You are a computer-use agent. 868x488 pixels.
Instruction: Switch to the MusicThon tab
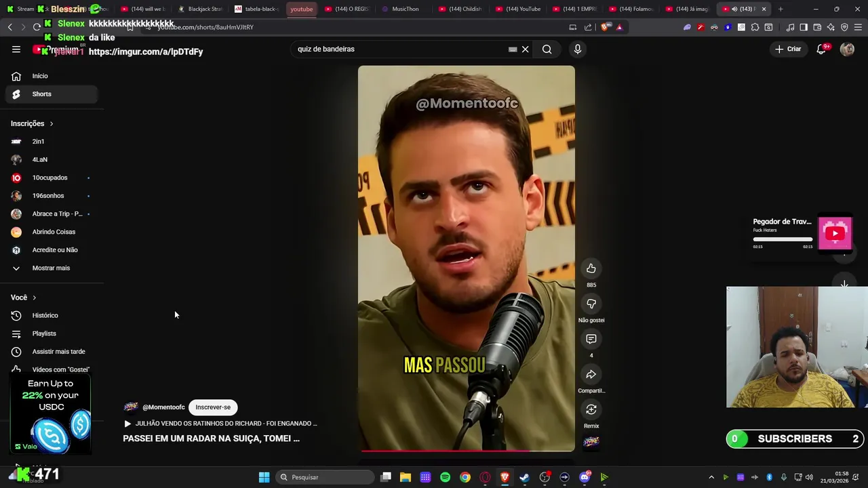pos(403,9)
